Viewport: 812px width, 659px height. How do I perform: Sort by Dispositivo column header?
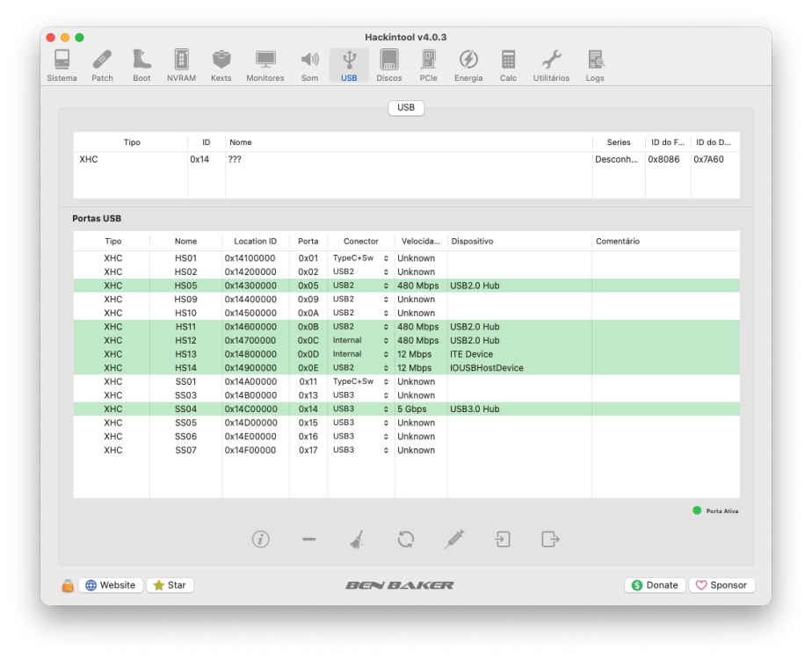[x=518, y=242]
